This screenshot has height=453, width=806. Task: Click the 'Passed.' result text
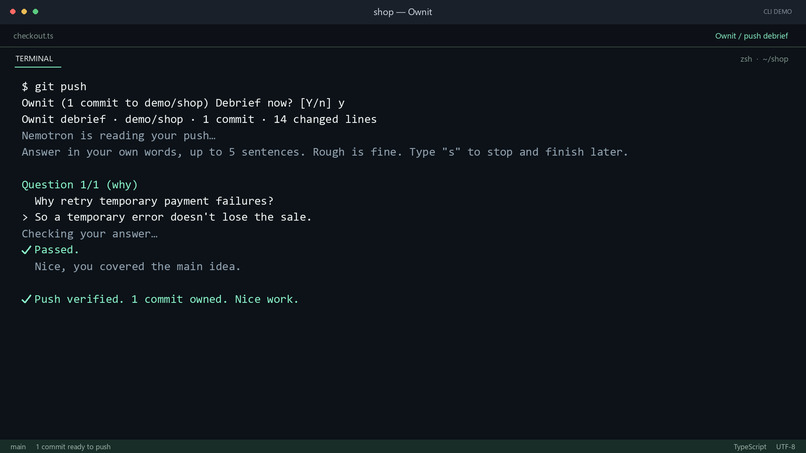point(57,250)
